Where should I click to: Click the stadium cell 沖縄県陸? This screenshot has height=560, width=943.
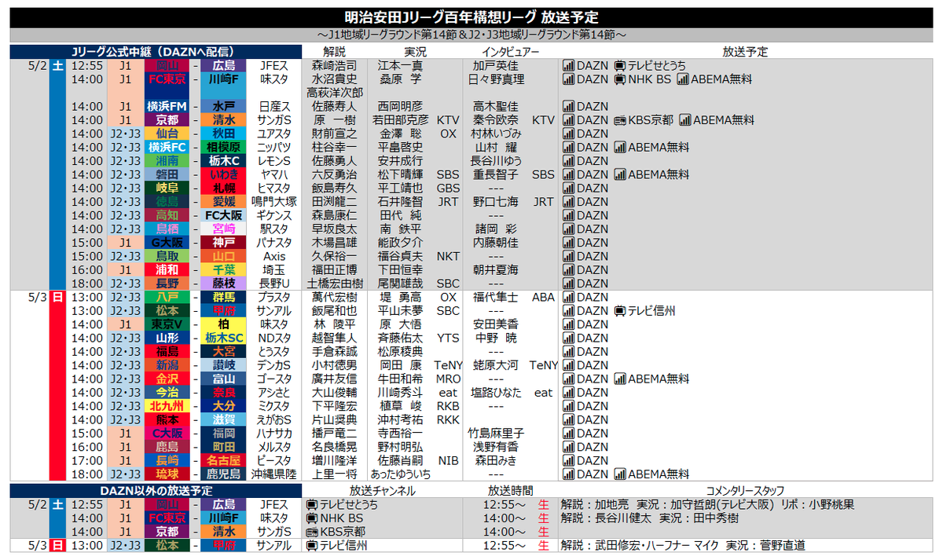coord(274,474)
